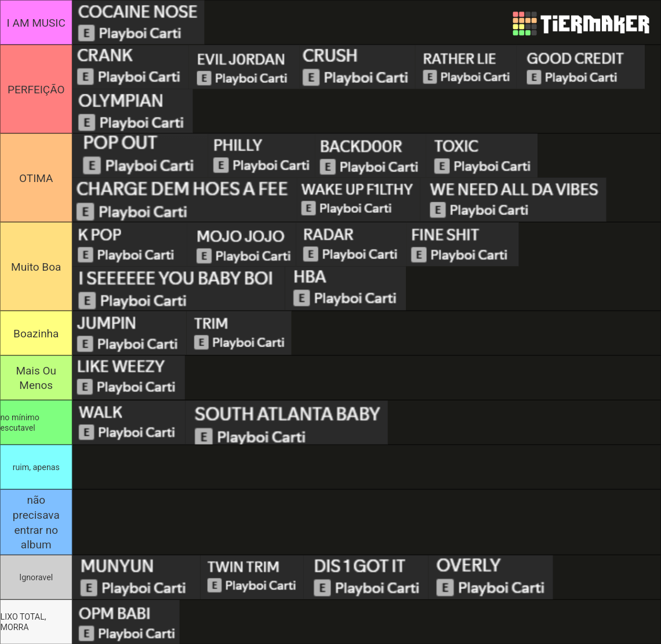Select the COCAINE NOSE song title
661x644 pixels.
[137, 12]
